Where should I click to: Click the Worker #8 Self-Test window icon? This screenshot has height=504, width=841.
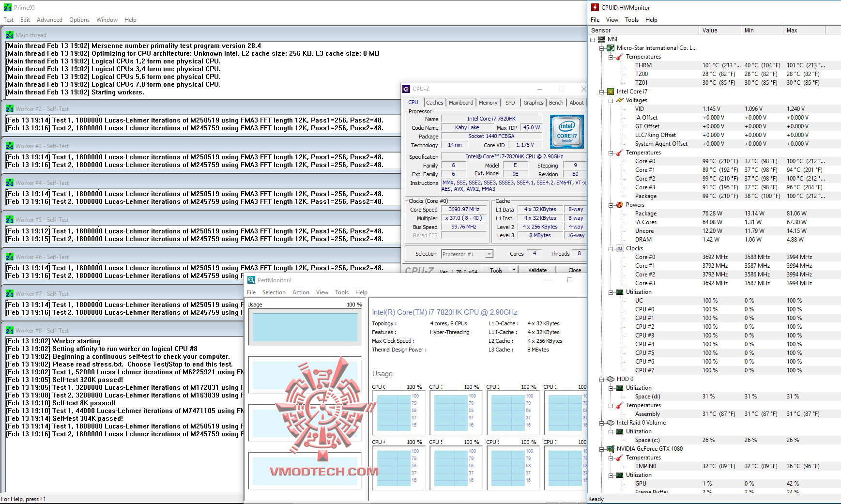[x=10, y=330]
